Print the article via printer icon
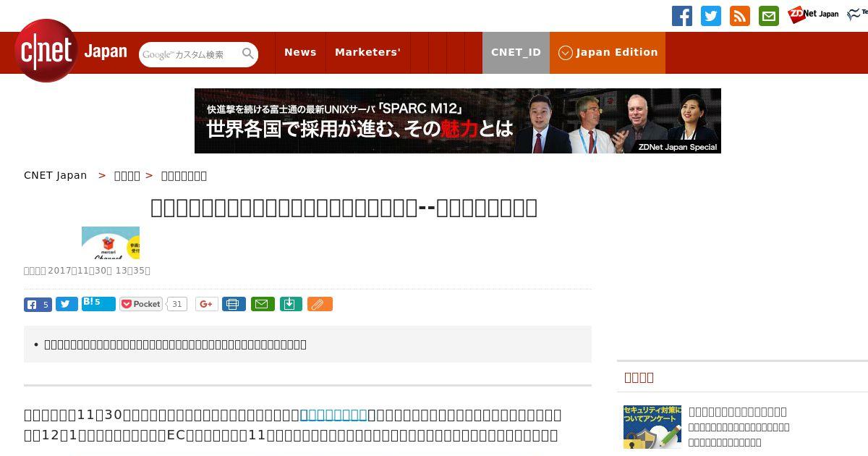The height and width of the screenshot is (456, 868). pyautogui.click(x=234, y=304)
